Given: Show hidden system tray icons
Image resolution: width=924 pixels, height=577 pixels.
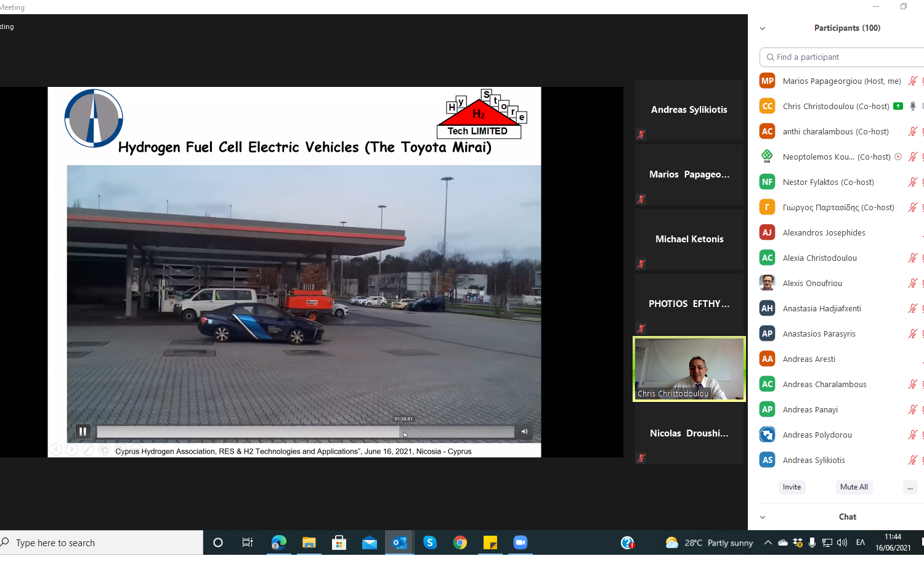Looking at the screenshot, I should [x=768, y=542].
